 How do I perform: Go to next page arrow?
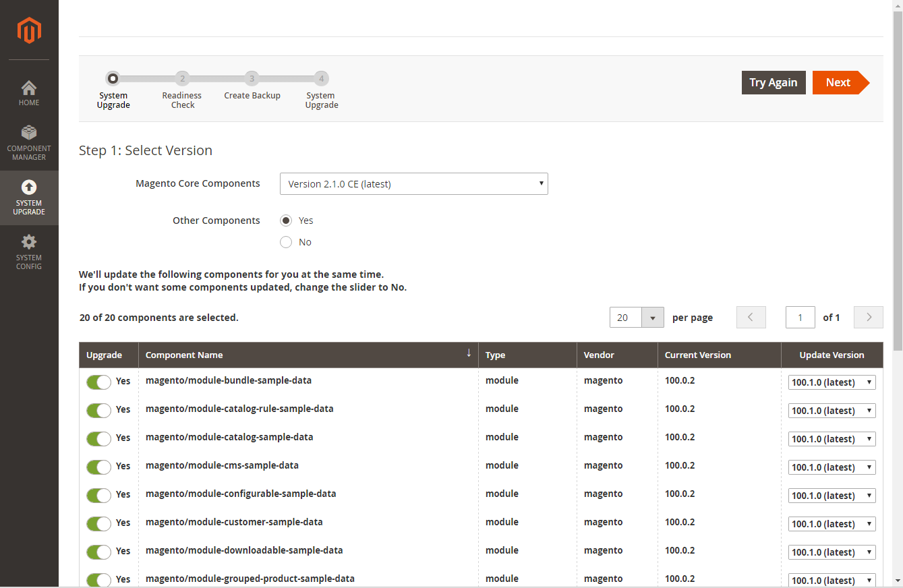pyautogui.click(x=869, y=317)
